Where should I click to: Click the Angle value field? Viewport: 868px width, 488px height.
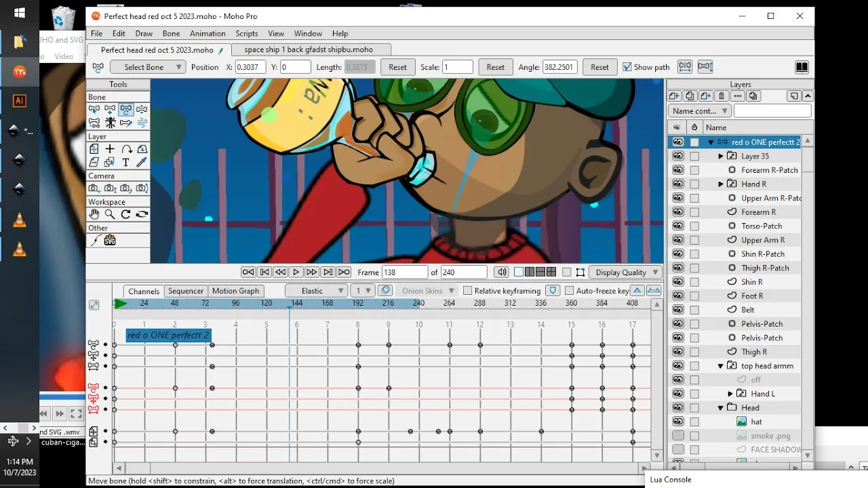pyautogui.click(x=559, y=67)
